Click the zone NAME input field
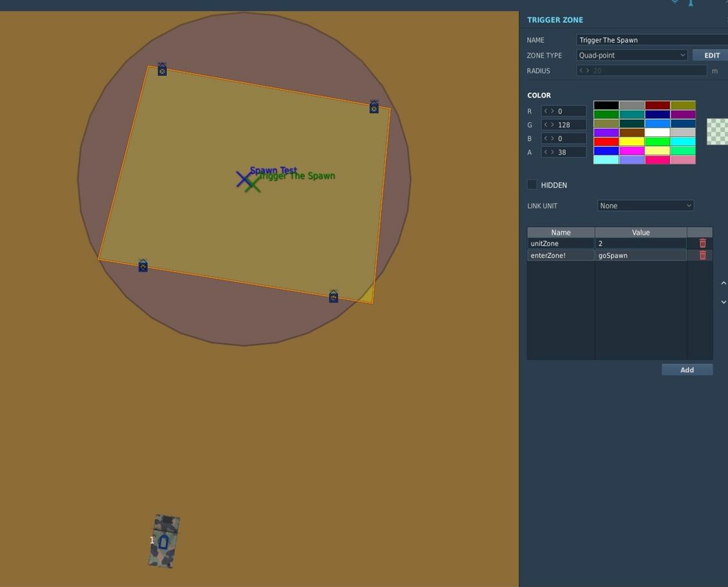Viewport: 728px width, 587px height. tap(652, 40)
